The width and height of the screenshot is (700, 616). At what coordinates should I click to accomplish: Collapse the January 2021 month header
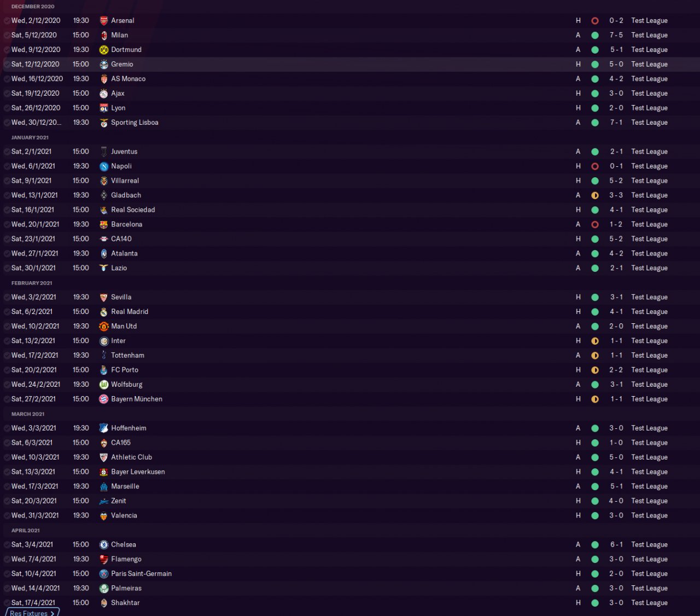(30, 137)
